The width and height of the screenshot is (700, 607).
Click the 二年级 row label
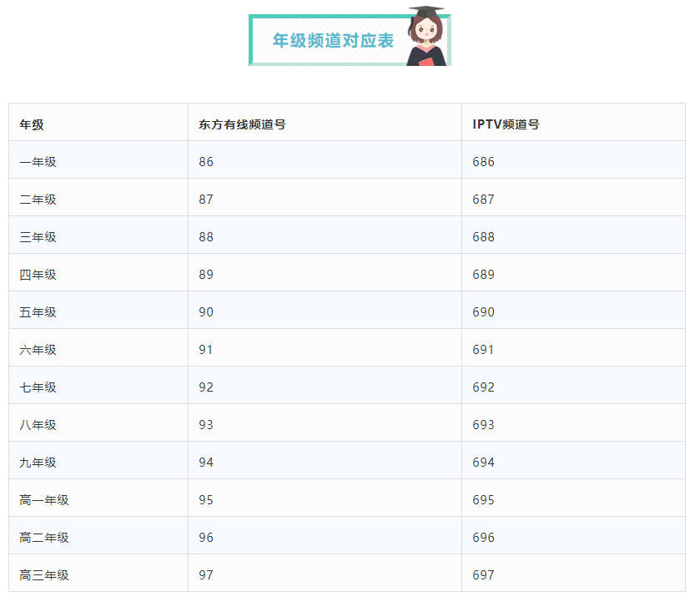coord(38,200)
